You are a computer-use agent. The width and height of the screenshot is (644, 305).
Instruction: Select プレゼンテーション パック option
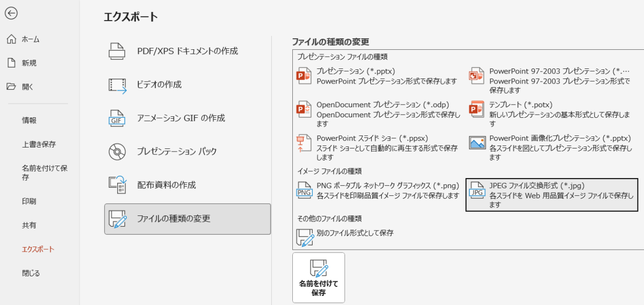[x=187, y=151]
